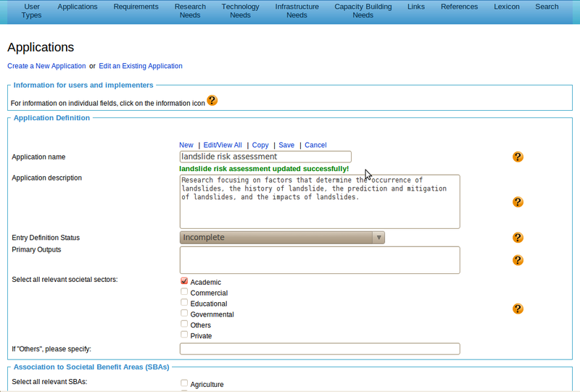Image resolution: width=580 pixels, height=392 pixels.
Task: Click the Save link
Action: (286, 145)
